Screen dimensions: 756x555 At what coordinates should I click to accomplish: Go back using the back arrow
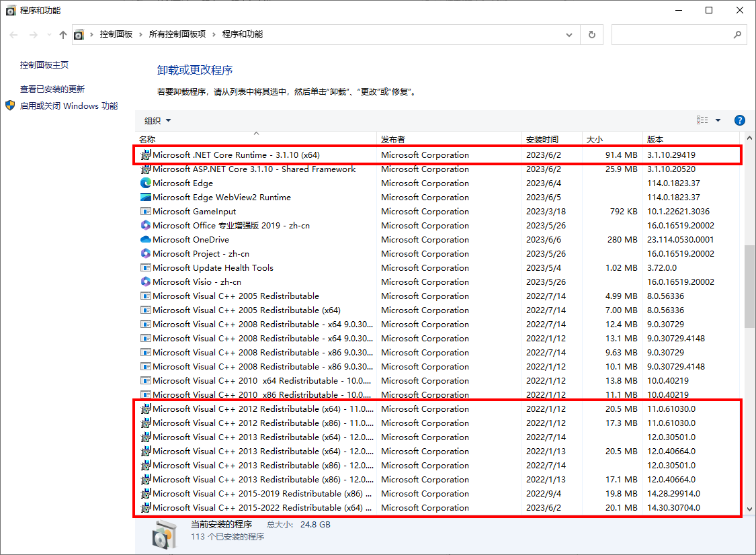click(x=13, y=35)
